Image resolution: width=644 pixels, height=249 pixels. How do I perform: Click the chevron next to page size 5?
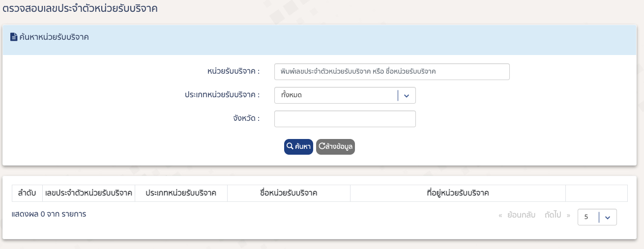608,218
